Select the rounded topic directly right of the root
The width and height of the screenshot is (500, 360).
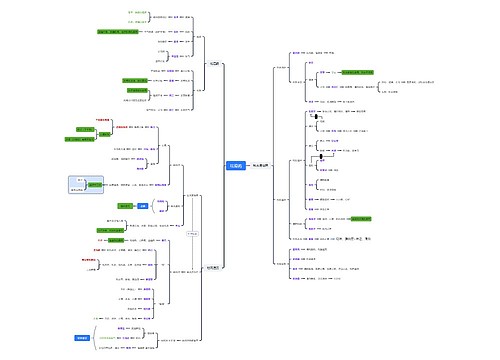point(261,165)
